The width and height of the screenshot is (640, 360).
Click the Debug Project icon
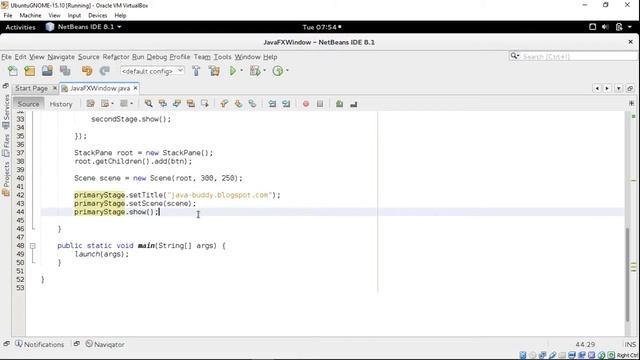click(255, 71)
